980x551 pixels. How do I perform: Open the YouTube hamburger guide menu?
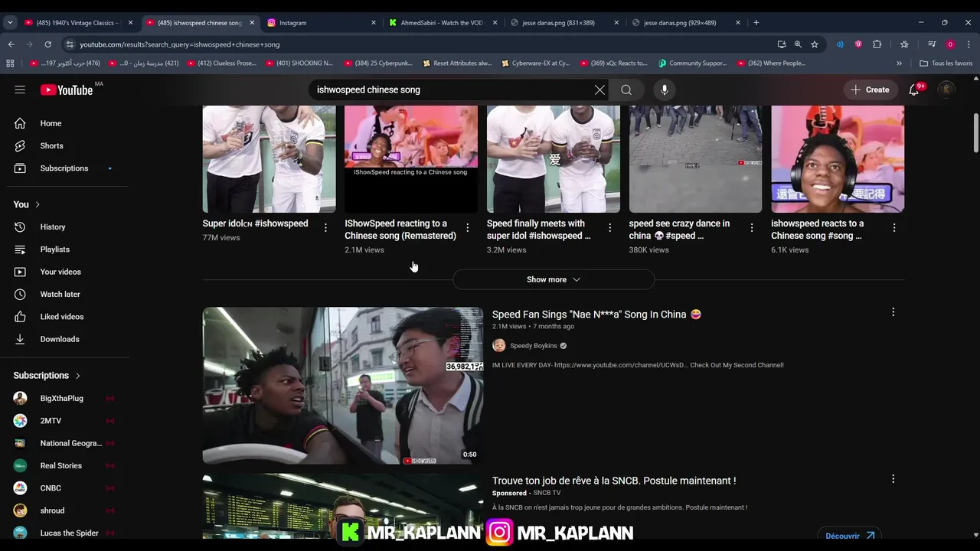point(20,90)
